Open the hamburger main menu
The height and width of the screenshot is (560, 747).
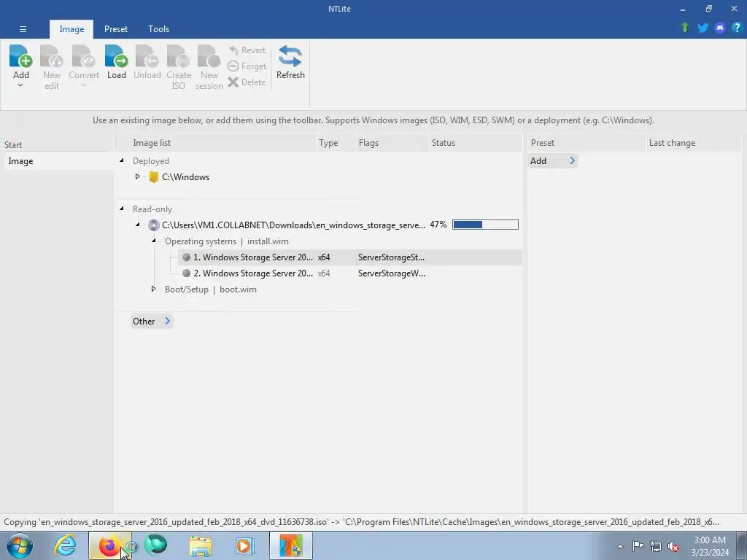pos(23,29)
